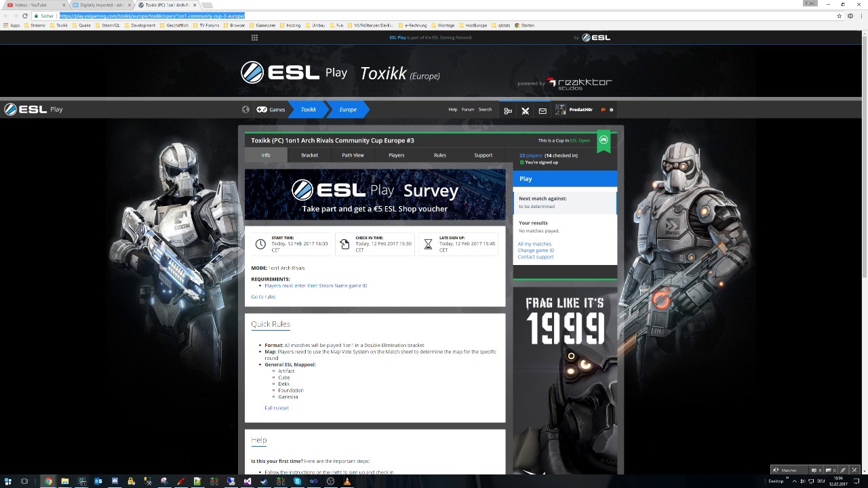Screen dimensions: 868x488
Task: Switch to the Digitally Imported browser tab
Action: [100, 5]
